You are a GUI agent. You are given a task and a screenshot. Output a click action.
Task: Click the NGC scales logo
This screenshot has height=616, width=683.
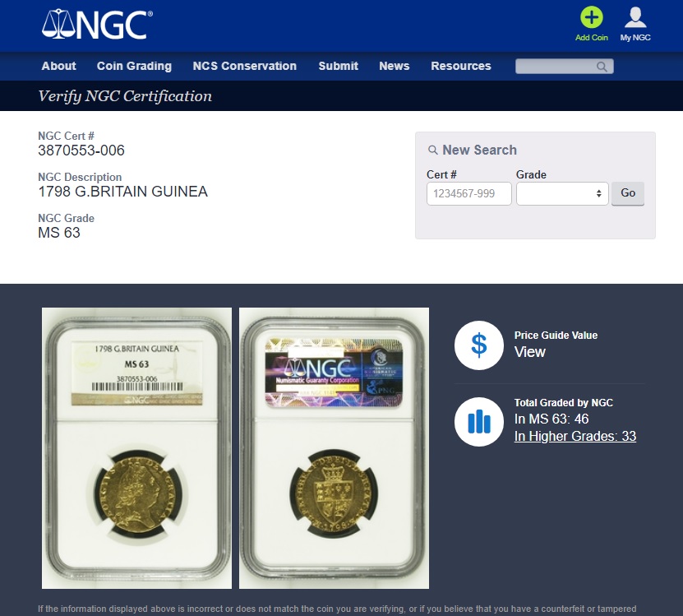(97, 25)
